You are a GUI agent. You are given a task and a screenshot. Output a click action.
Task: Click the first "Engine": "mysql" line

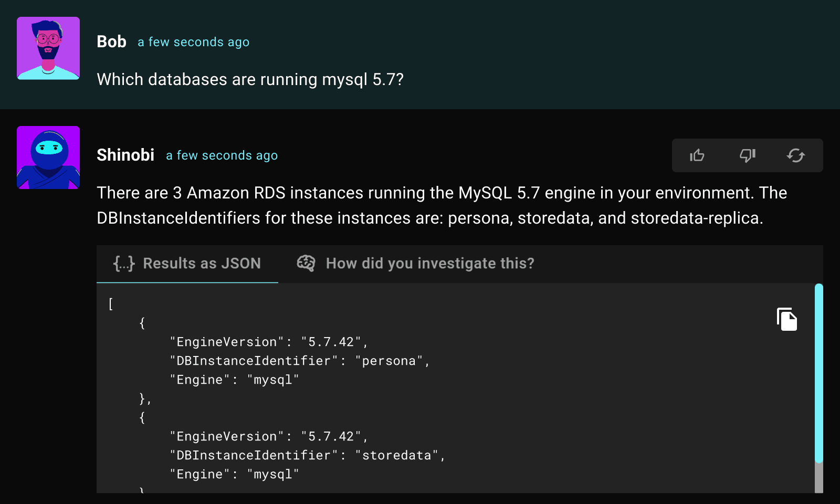234,380
